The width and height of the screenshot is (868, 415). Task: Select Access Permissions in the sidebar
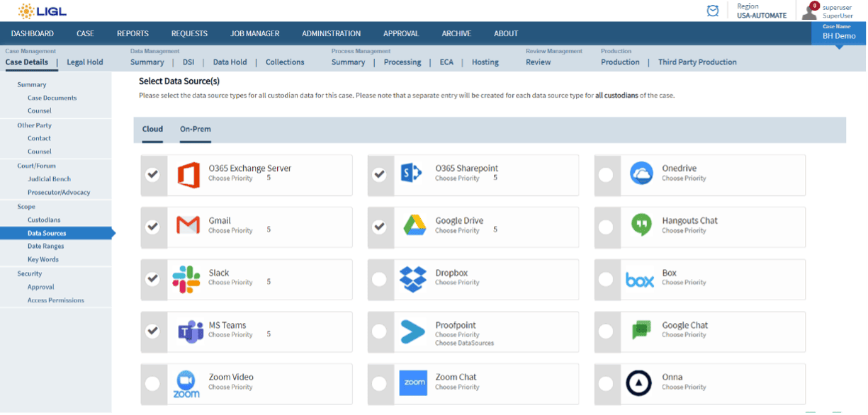coord(56,300)
